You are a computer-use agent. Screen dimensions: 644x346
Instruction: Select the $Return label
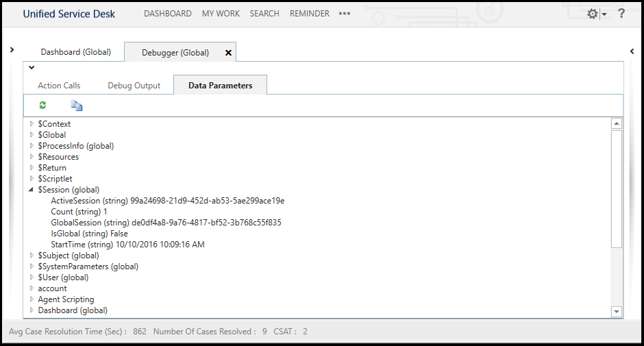coord(52,168)
